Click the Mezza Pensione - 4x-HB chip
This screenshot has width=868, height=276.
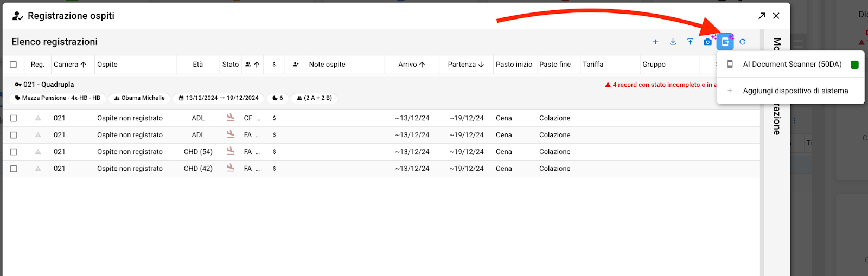coord(58,98)
